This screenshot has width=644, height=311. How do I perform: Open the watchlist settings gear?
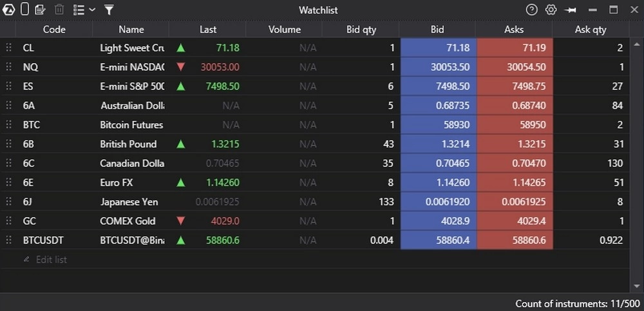pos(551,10)
